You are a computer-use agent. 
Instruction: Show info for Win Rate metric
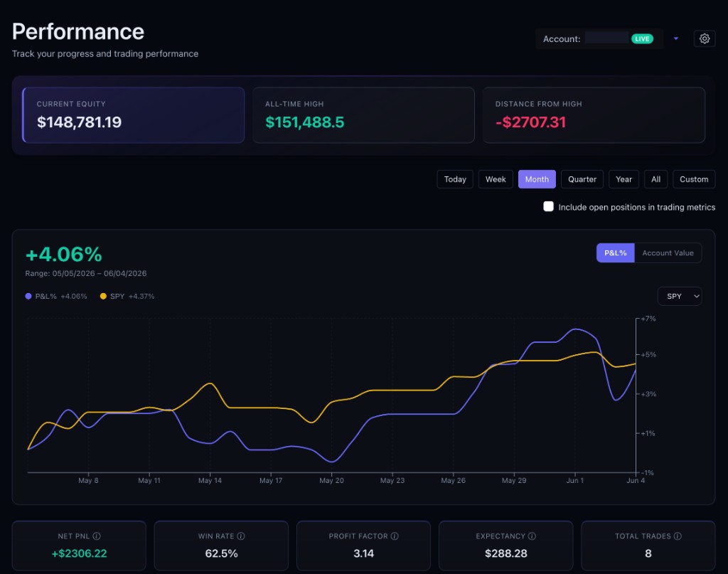(x=241, y=536)
